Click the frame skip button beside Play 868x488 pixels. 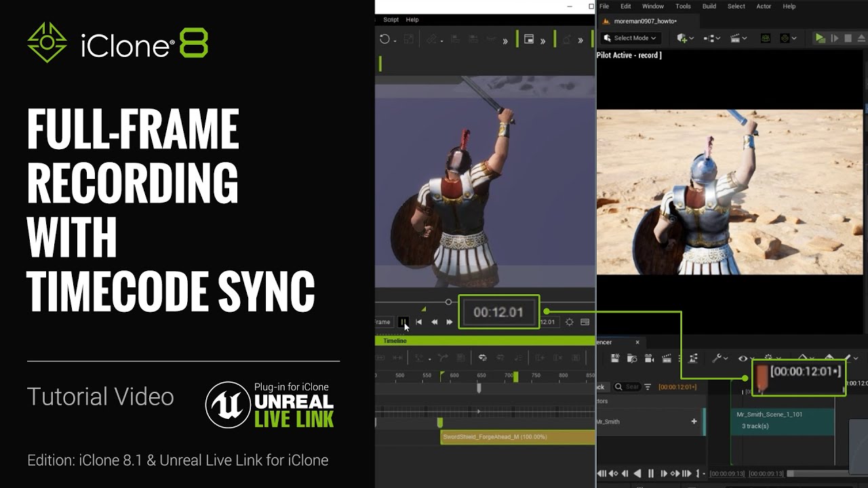click(x=835, y=39)
